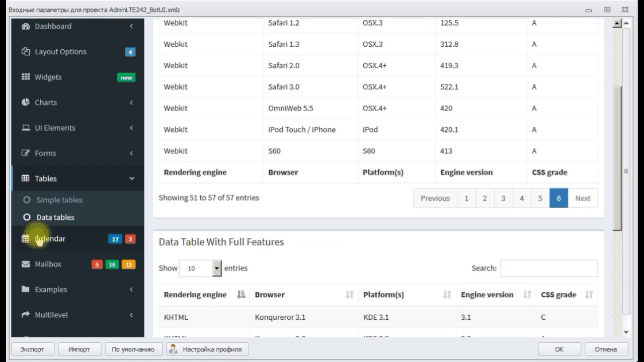This screenshot has height=362, width=644.
Task: Open the Layout Options menu item
Action: coord(78,52)
